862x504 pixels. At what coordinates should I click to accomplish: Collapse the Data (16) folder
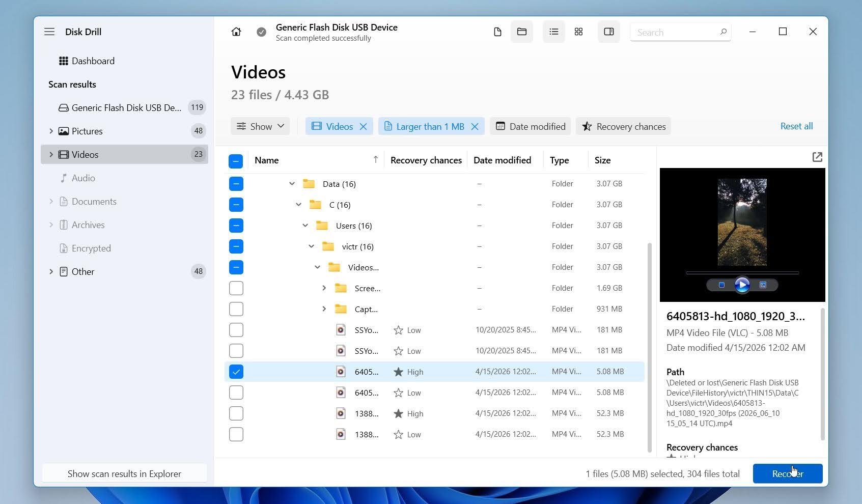292,184
